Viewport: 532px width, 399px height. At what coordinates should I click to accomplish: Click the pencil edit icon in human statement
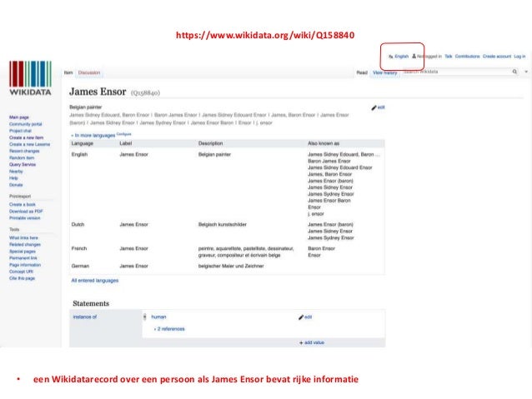click(301, 317)
